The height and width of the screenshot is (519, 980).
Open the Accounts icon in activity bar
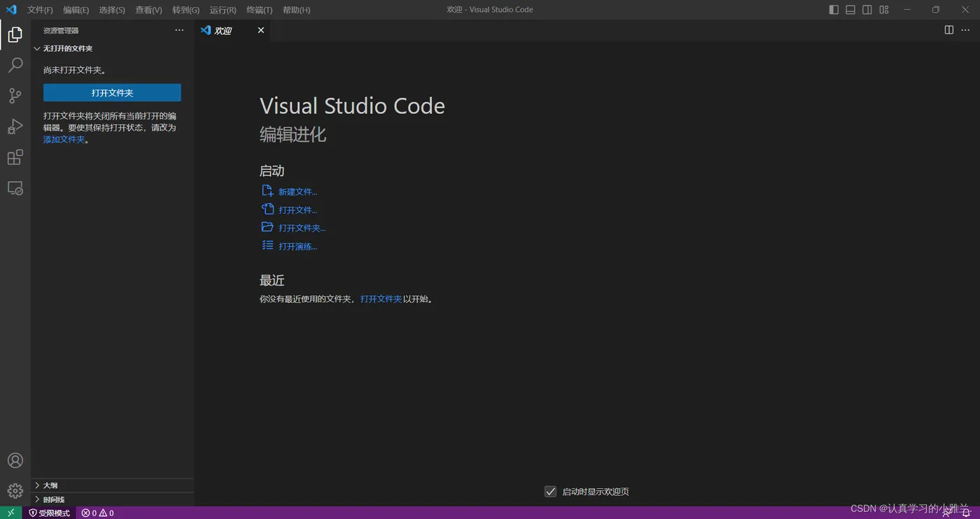[x=15, y=460]
